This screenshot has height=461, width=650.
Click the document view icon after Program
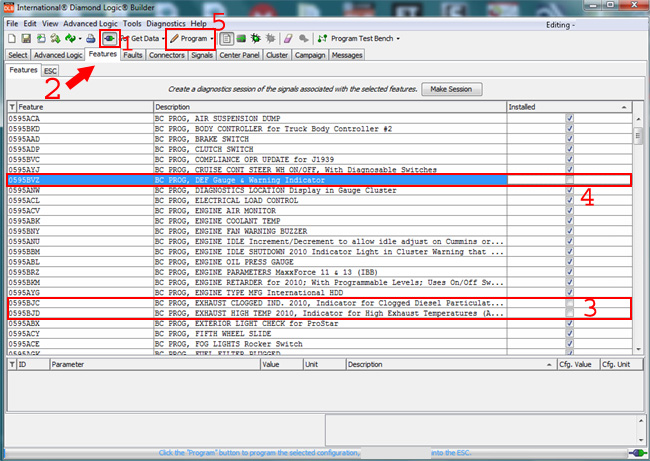point(226,39)
